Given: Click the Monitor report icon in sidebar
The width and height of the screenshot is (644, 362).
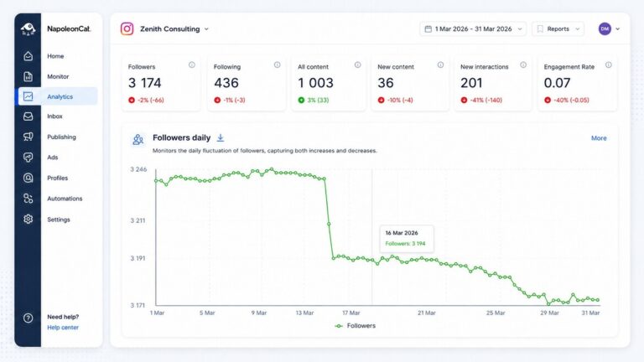Looking at the screenshot, I should [x=28, y=76].
